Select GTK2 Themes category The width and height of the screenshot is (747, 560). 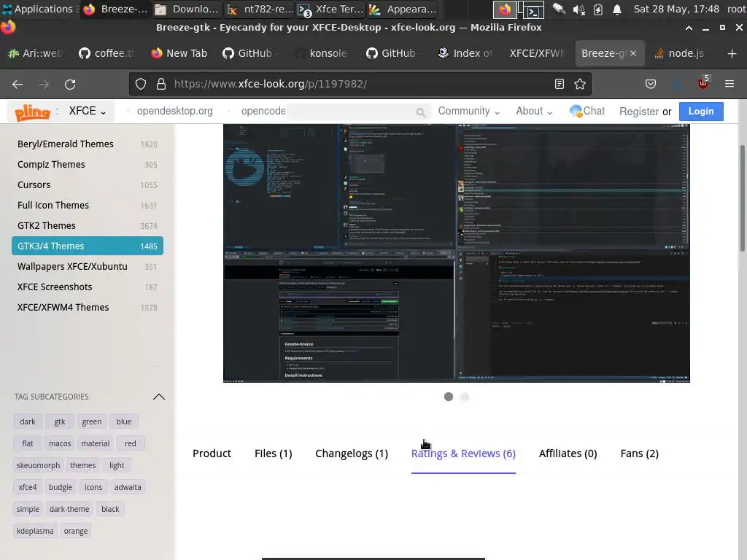point(88,226)
